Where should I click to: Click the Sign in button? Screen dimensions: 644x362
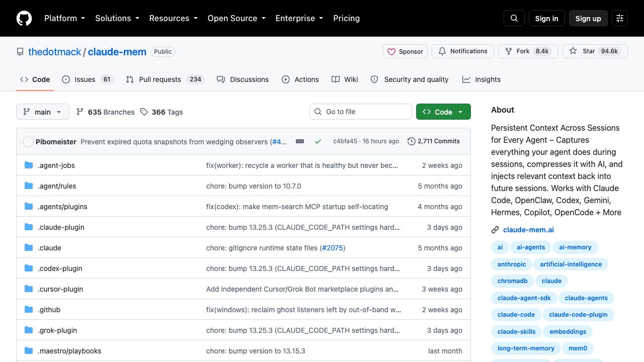(547, 18)
